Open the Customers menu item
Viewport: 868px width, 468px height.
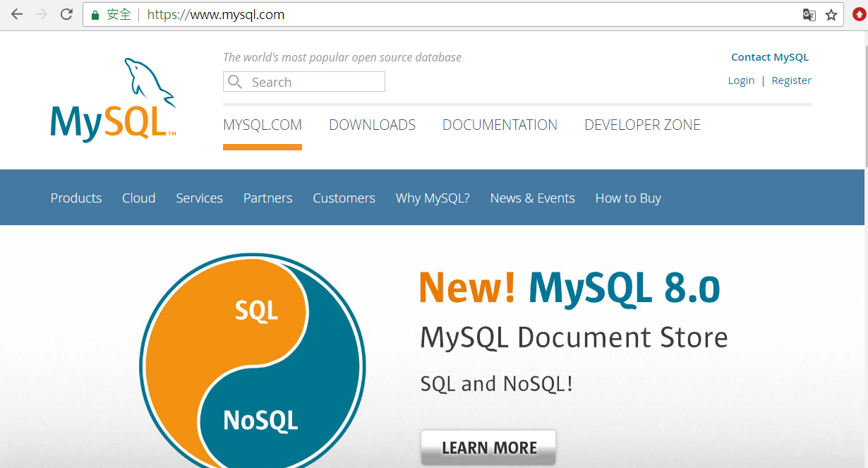point(344,198)
